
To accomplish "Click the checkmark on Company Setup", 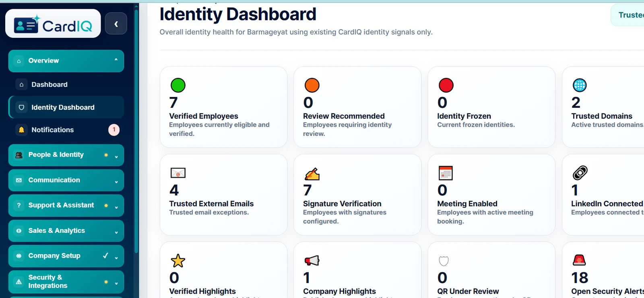I will pyautogui.click(x=105, y=255).
